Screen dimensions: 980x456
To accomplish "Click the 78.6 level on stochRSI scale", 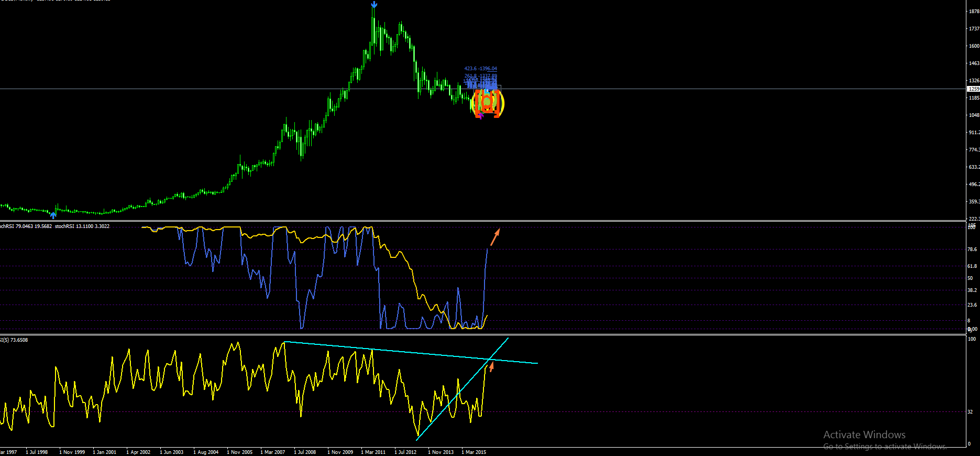I will click(972, 249).
